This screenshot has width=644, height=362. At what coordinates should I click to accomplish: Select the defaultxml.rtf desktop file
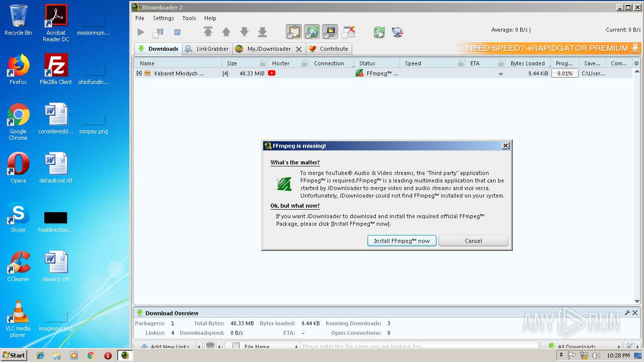pyautogui.click(x=56, y=168)
